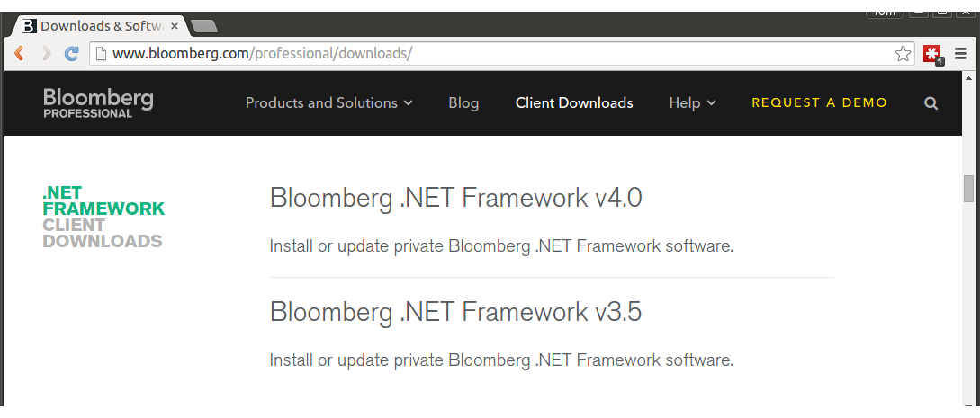The height and width of the screenshot is (418, 980).
Task: Click the vertical page scrollbar thumb
Action: 968,189
